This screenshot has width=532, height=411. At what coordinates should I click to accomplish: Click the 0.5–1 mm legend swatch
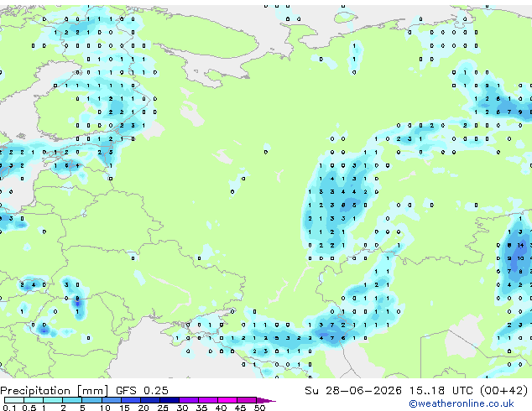coord(34,400)
